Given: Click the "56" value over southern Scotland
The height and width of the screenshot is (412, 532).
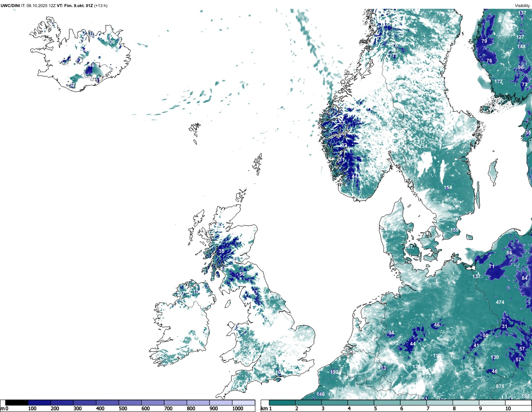Looking at the screenshot, I should click(242, 274).
